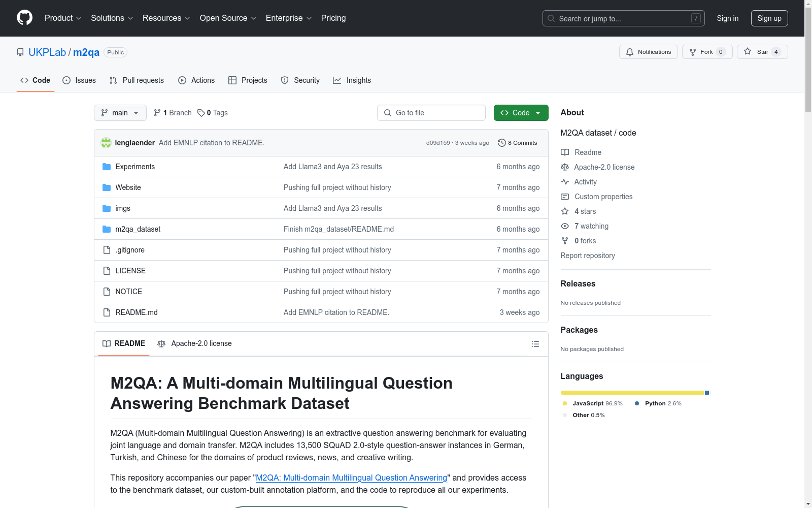Open the main branch selector dropdown

click(120, 113)
